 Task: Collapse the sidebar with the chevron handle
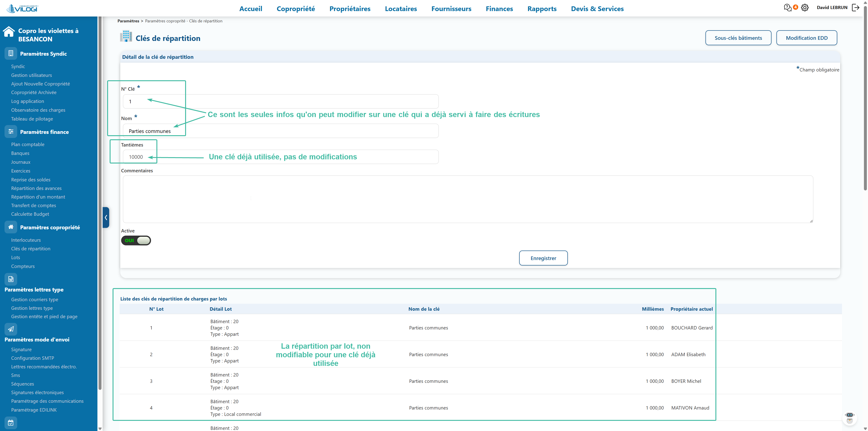tap(106, 217)
